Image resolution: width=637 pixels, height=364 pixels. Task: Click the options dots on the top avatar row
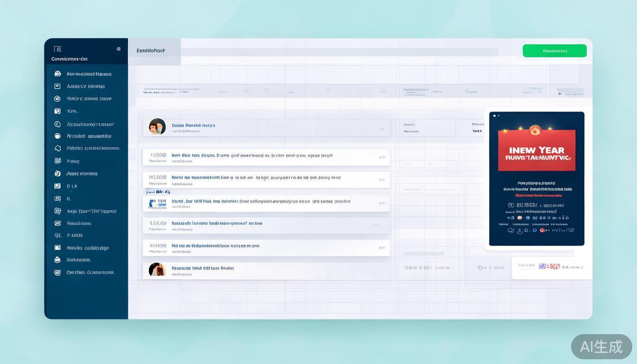tap(382, 129)
